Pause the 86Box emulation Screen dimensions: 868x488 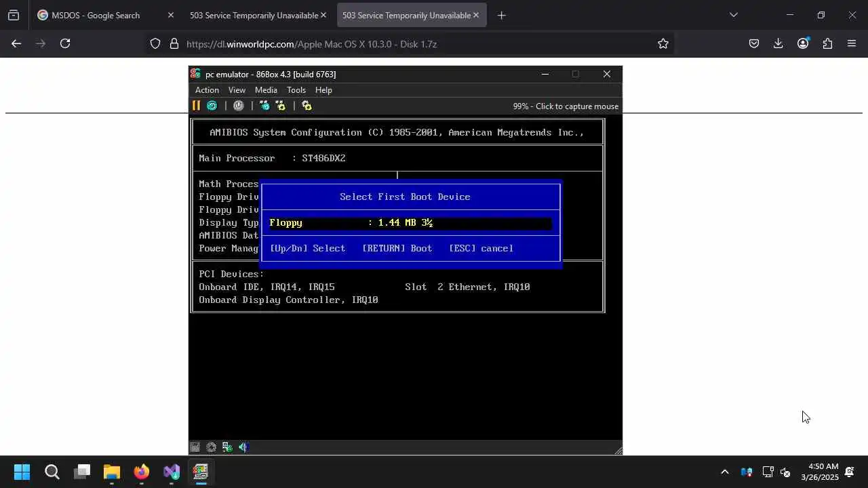196,106
